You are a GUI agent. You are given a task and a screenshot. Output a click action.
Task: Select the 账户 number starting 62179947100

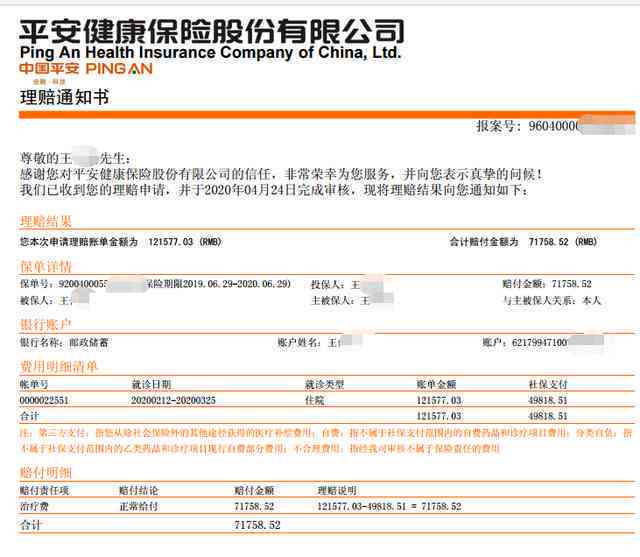click(543, 342)
